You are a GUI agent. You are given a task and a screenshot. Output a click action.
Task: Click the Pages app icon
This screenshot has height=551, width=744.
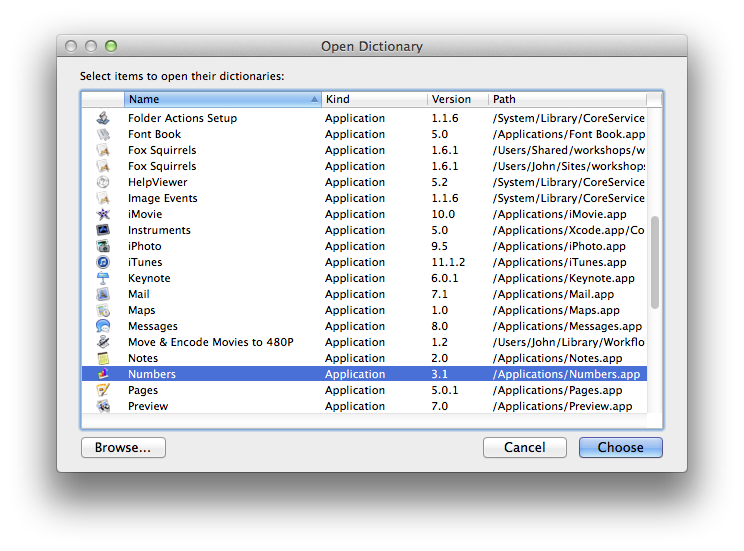103,390
